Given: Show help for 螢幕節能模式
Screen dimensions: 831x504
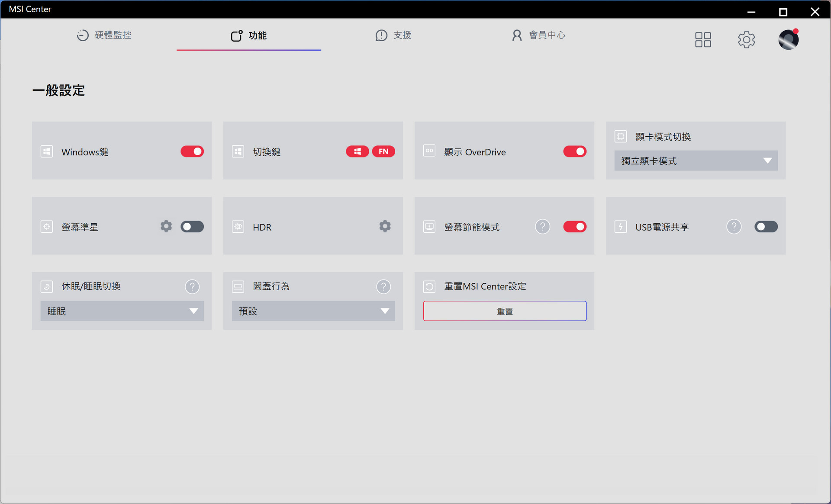Looking at the screenshot, I should pos(542,226).
